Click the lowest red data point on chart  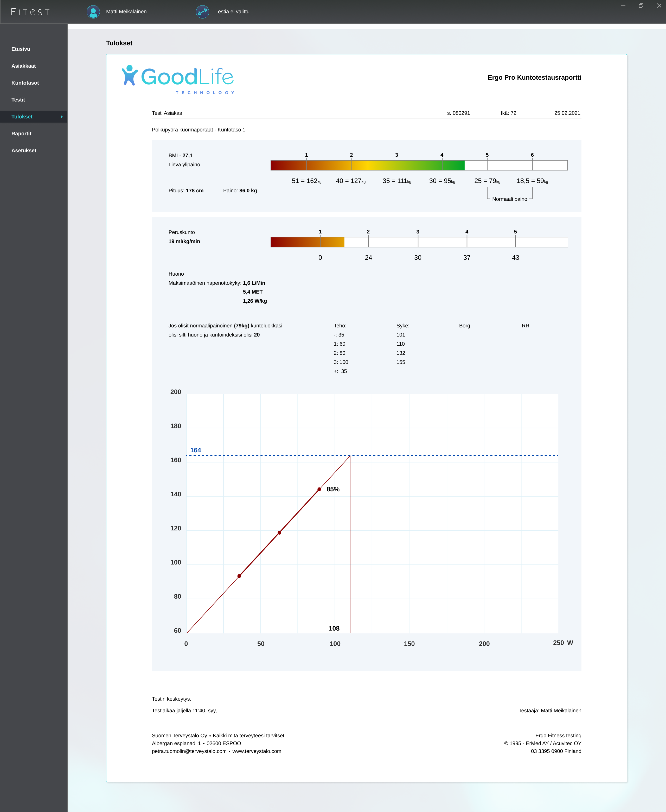pyautogui.click(x=239, y=576)
